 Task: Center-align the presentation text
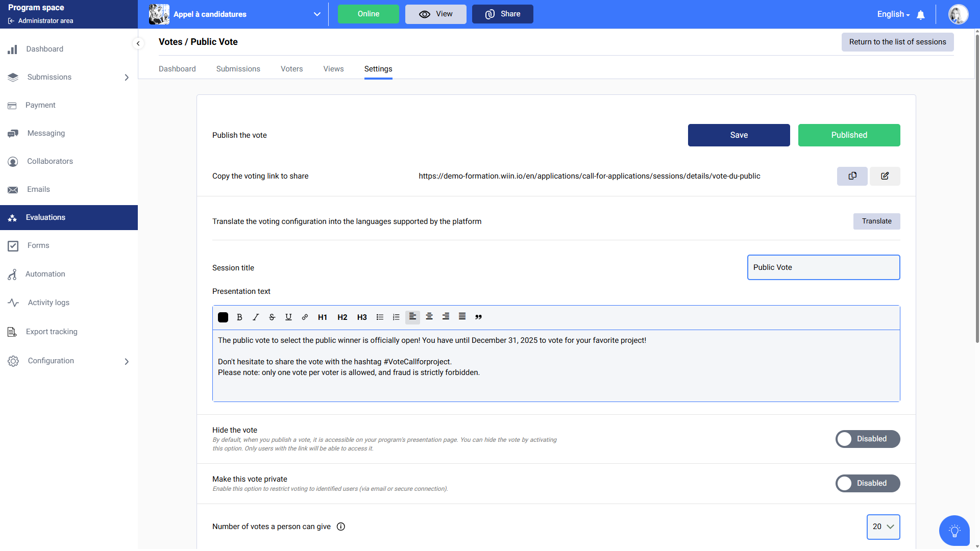coord(429,317)
